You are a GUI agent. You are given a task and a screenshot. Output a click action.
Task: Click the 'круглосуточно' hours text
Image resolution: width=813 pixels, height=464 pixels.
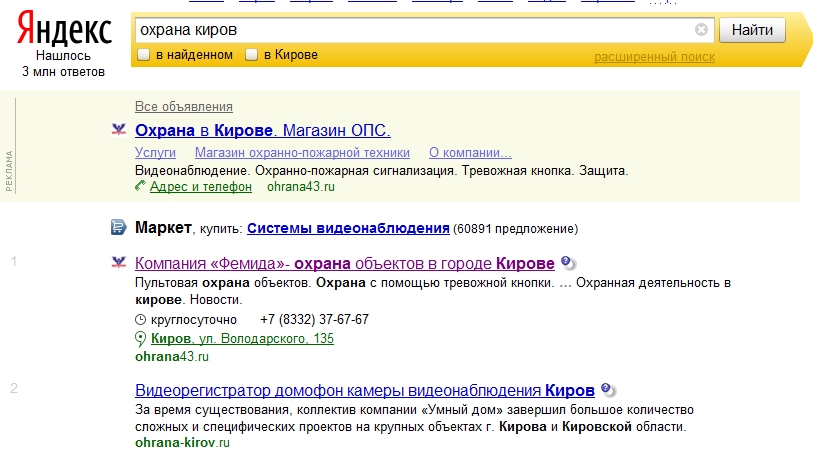pyautogui.click(x=194, y=320)
